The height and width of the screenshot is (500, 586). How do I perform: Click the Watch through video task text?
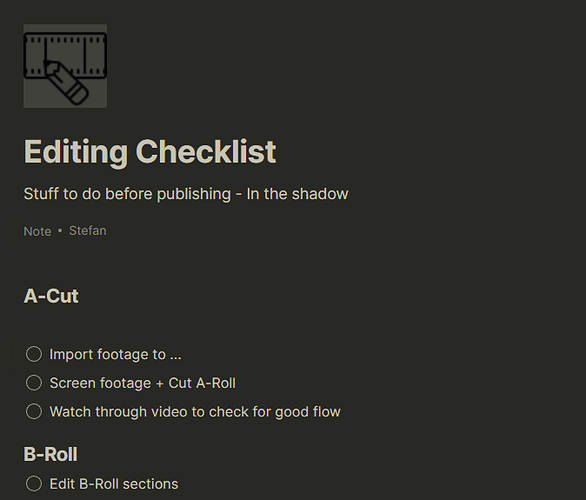(x=195, y=412)
